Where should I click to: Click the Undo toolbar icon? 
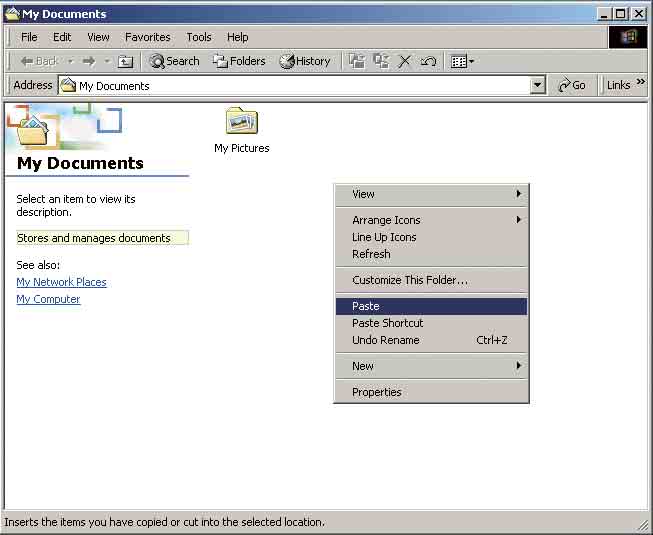(x=428, y=62)
